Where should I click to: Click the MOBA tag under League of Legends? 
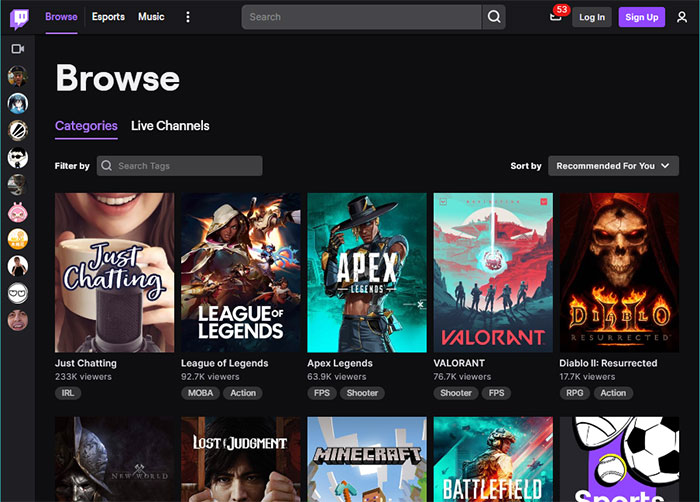[200, 393]
